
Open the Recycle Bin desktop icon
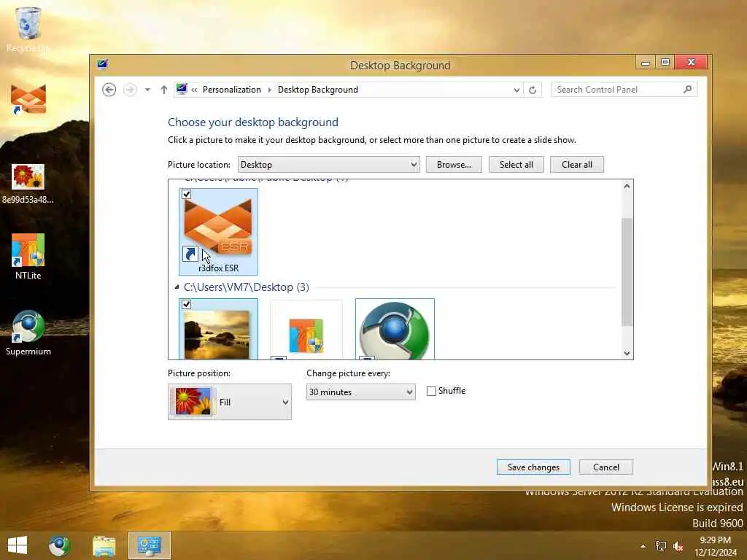click(x=28, y=28)
